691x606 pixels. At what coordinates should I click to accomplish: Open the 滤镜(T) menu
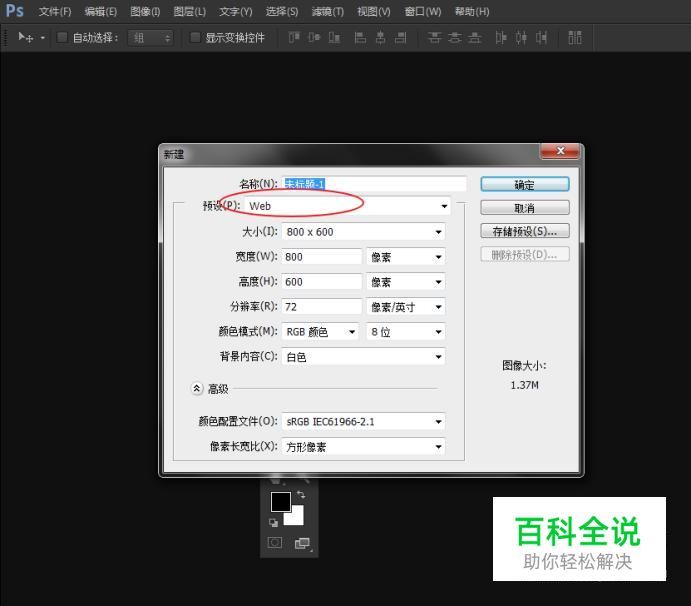327,12
